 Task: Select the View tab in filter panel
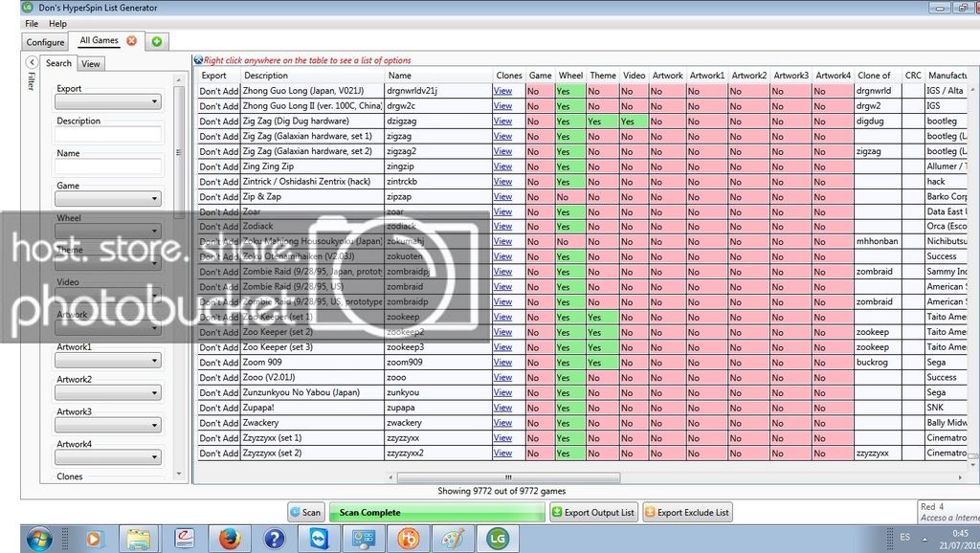coord(90,64)
